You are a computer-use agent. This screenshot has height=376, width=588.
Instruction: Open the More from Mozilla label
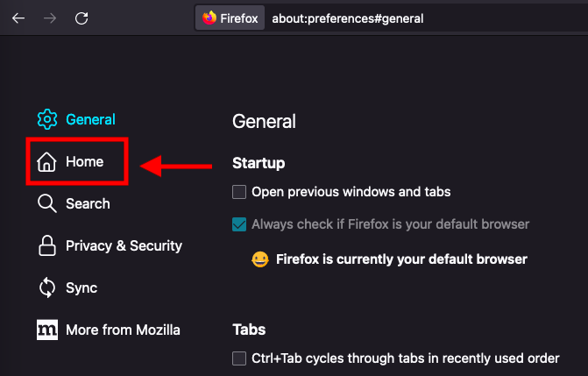tap(123, 330)
